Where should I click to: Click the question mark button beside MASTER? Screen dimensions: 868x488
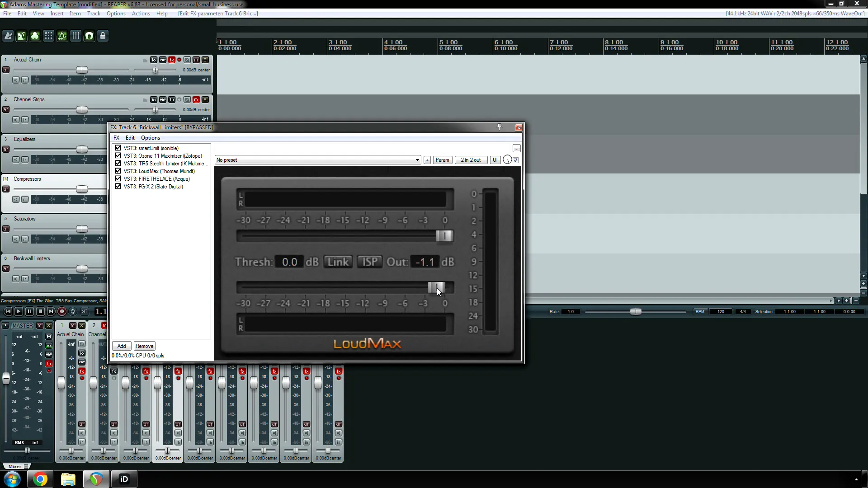[5, 325]
